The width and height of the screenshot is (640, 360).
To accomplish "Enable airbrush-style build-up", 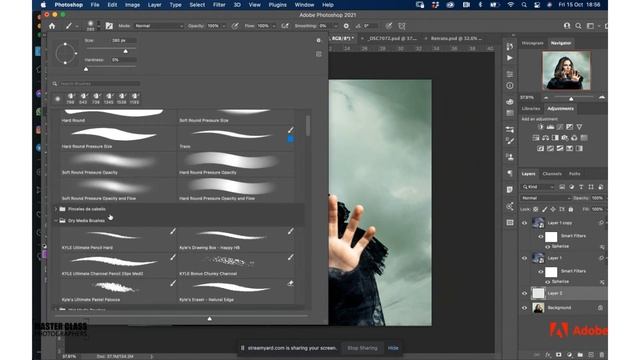I will pyautogui.click(x=285, y=26).
